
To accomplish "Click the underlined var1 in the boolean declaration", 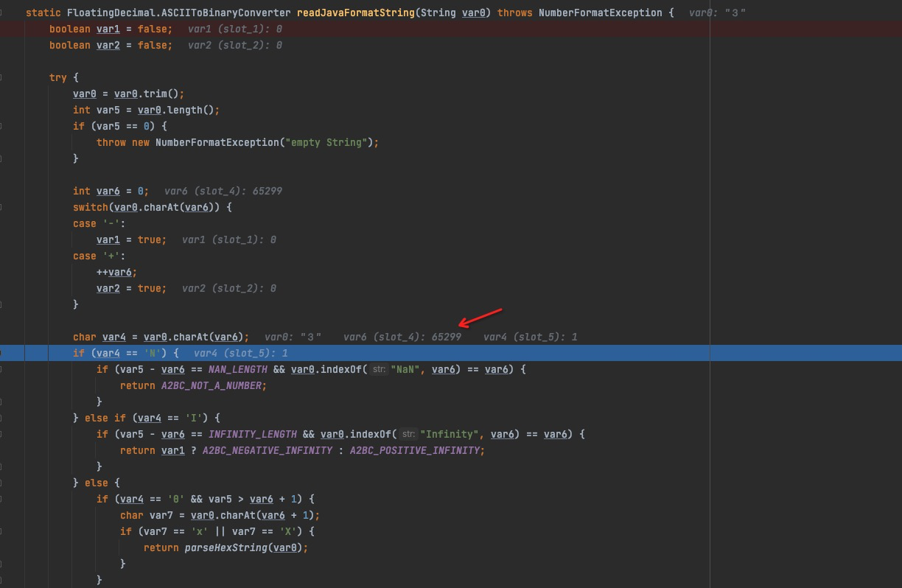I will click(108, 29).
